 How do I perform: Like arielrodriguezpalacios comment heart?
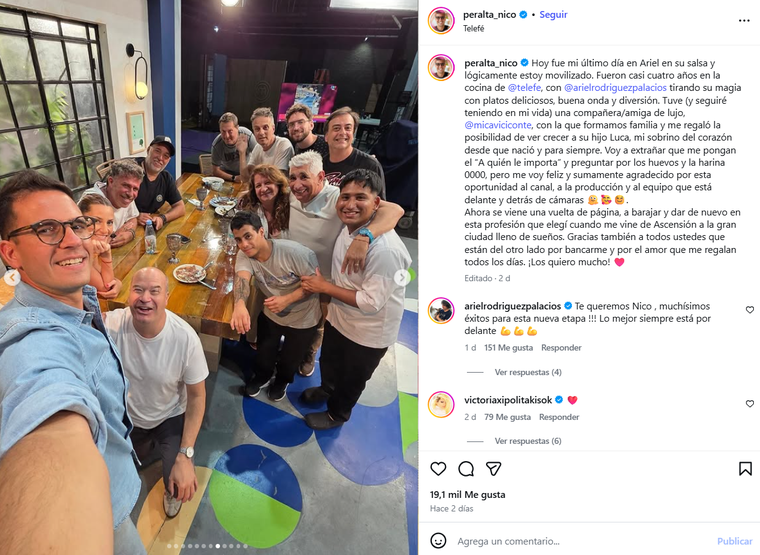[x=749, y=310]
